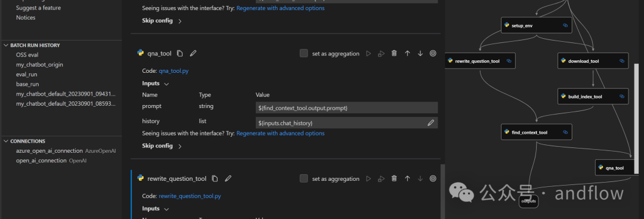Rename qna_tool using its pencil icon
Viewport: 644px width, 219px height.
tap(193, 54)
